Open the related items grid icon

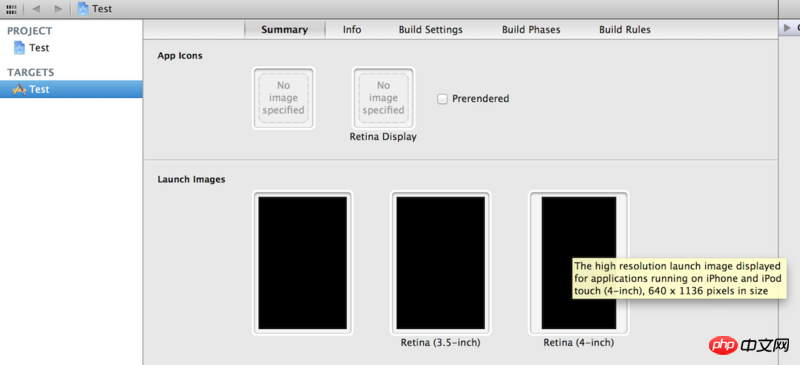[x=11, y=9]
